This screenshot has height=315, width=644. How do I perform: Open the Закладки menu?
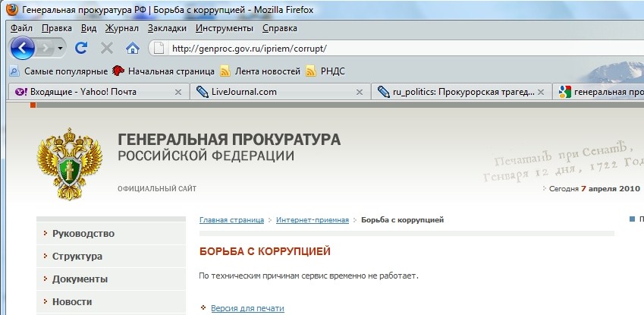pyautogui.click(x=167, y=28)
